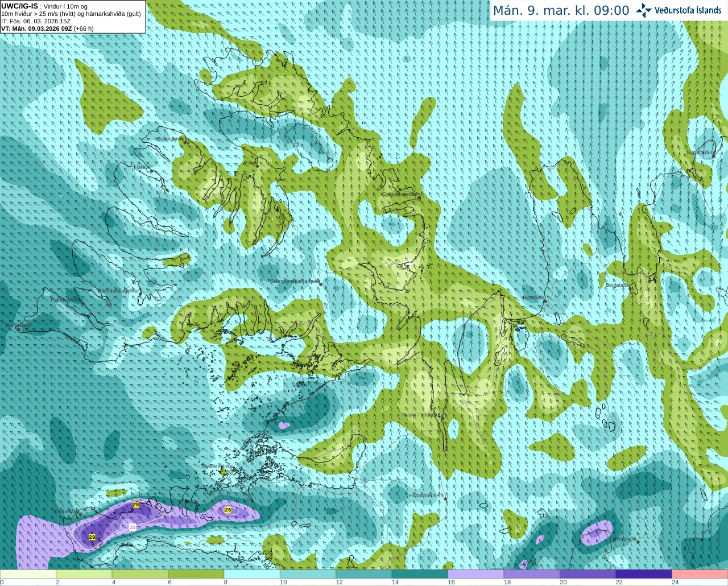Select the 6–8 m/s olive green legend swatch
728x586 pixels.
tap(196, 573)
